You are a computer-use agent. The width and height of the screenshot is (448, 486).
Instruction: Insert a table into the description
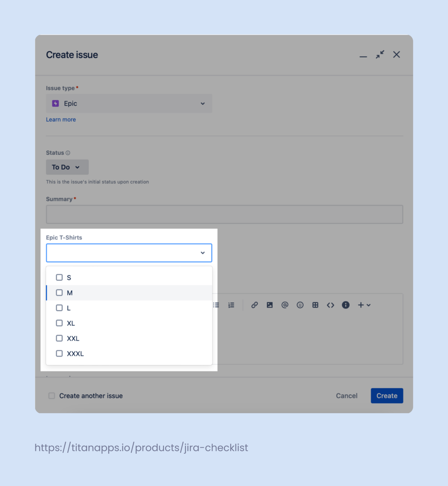point(315,305)
